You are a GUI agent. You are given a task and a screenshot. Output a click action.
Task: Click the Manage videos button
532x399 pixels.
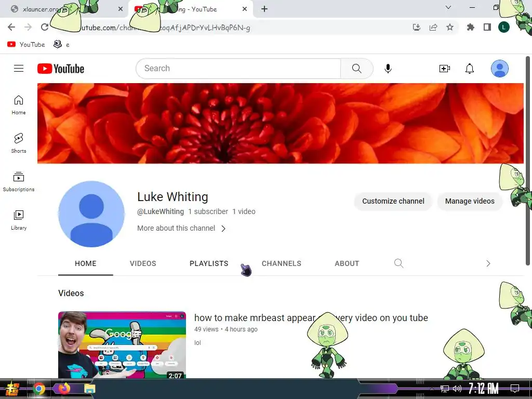click(470, 201)
